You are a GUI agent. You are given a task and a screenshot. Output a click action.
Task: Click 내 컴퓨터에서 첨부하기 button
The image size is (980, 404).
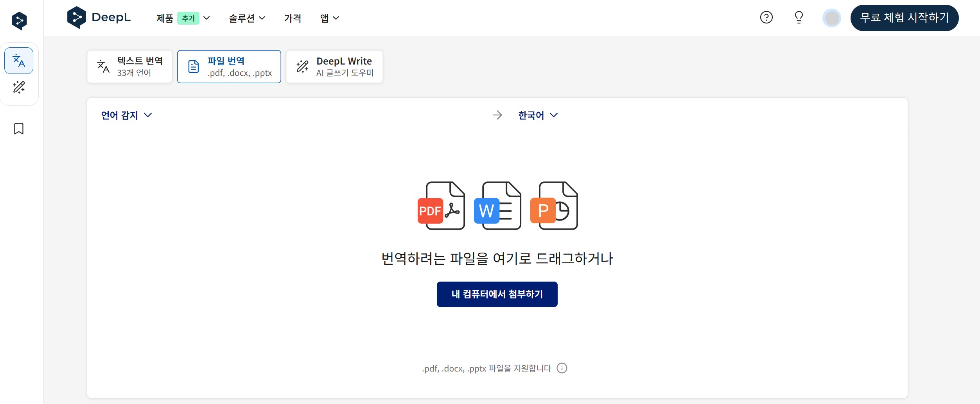(x=497, y=294)
